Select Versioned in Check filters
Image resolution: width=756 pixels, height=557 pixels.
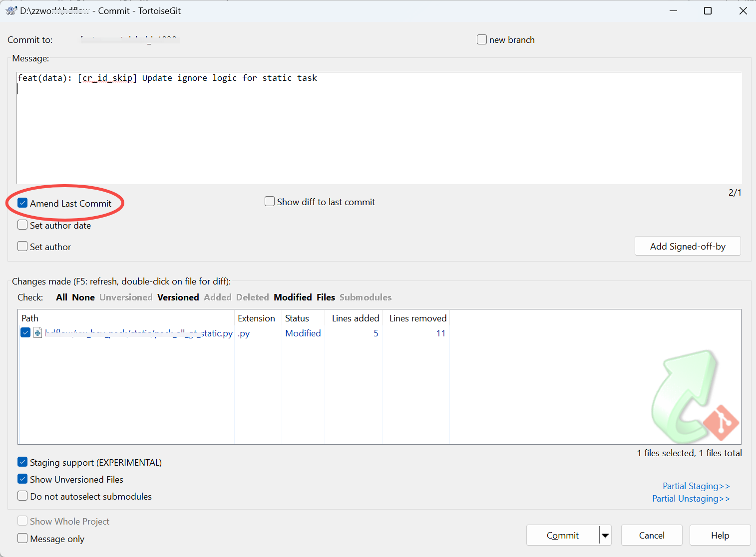pyautogui.click(x=178, y=297)
